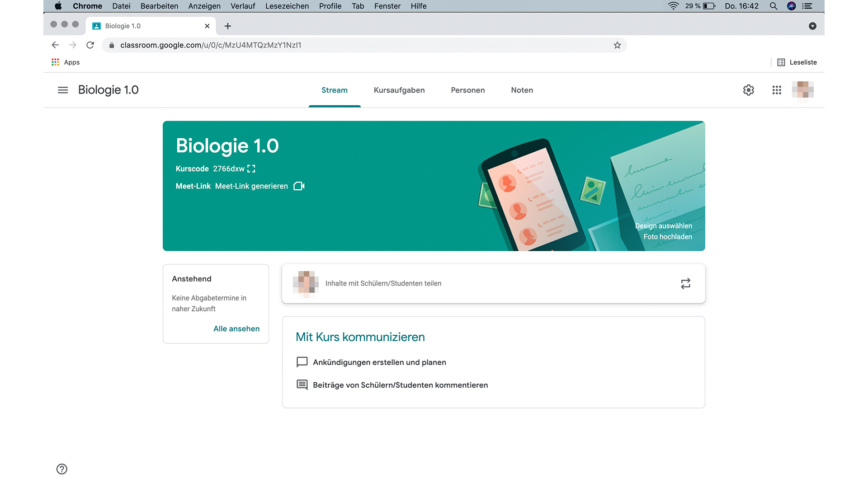Click Alle ansehen under Anstehend
The image size is (868, 488).
[x=236, y=328]
